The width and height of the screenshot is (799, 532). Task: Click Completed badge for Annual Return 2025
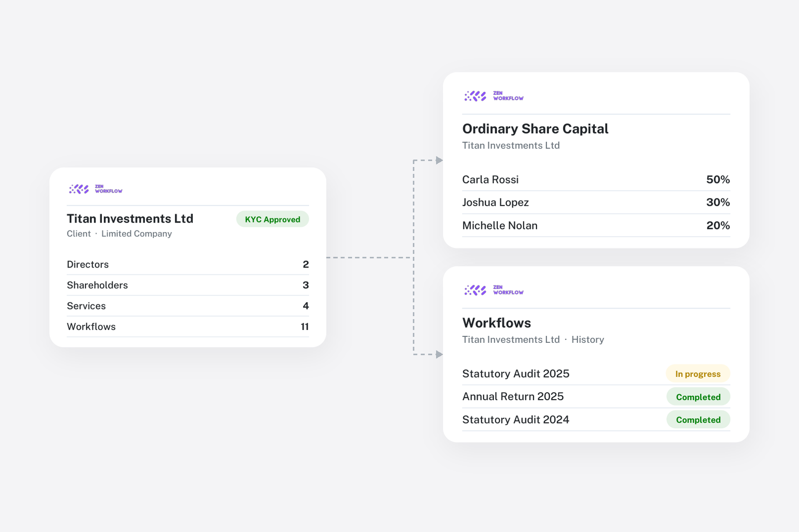click(698, 397)
